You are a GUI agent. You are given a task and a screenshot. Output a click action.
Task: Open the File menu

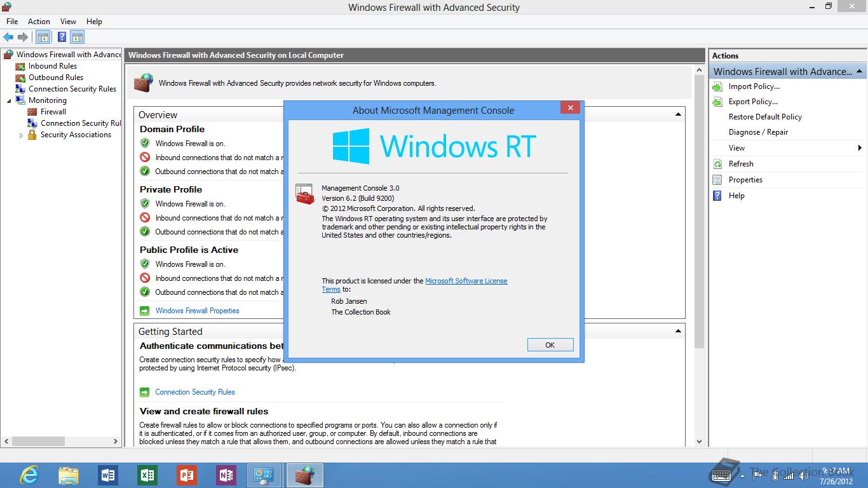12,21
